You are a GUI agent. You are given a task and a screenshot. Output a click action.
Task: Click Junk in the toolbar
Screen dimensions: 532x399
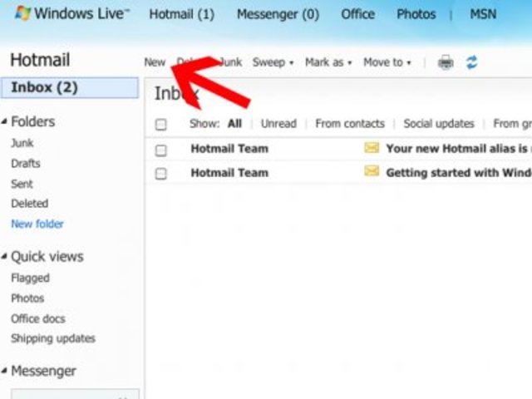[x=230, y=62]
